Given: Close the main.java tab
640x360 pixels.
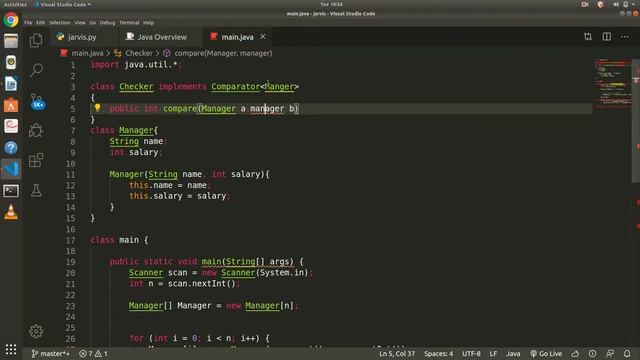Looking at the screenshot, I should 263,37.
